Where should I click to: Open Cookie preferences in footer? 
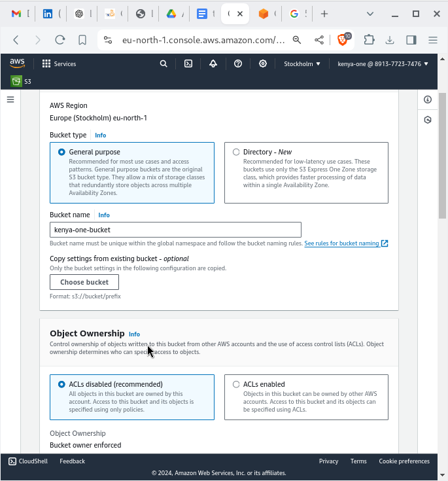(x=404, y=461)
